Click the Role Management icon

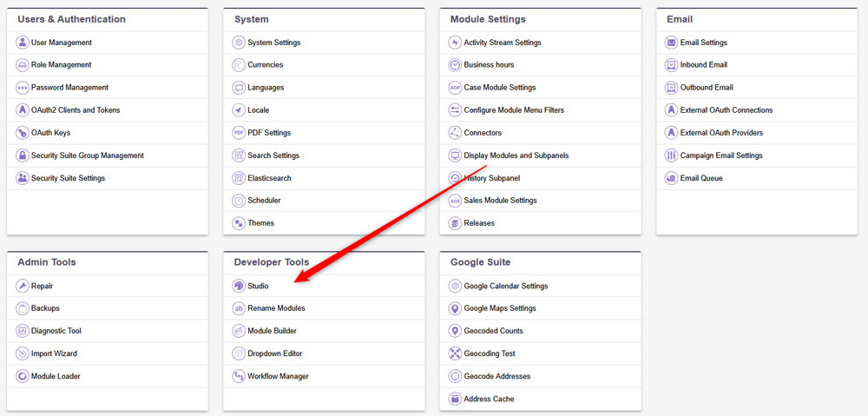tap(23, 65)
